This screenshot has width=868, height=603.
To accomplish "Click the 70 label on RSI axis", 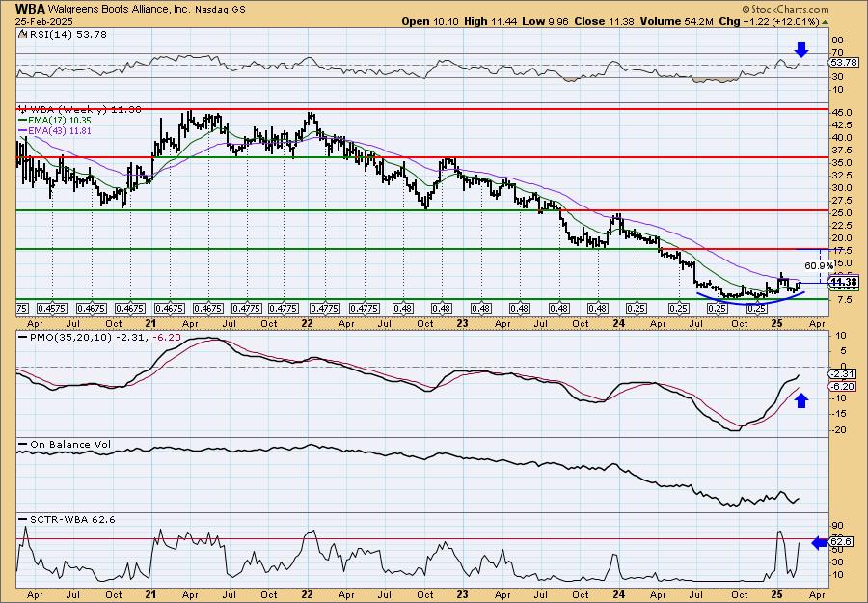I will point(837,52).
